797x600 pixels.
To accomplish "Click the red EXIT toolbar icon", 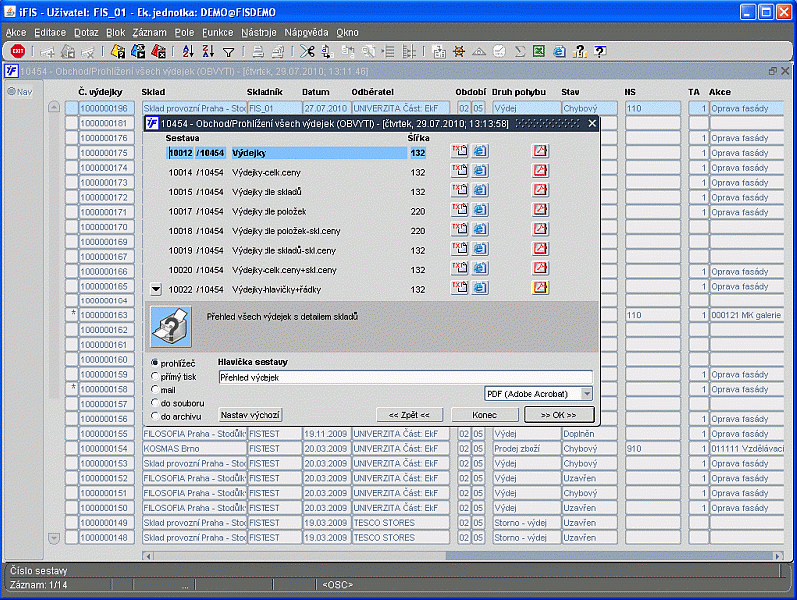I will coord(18,51).
